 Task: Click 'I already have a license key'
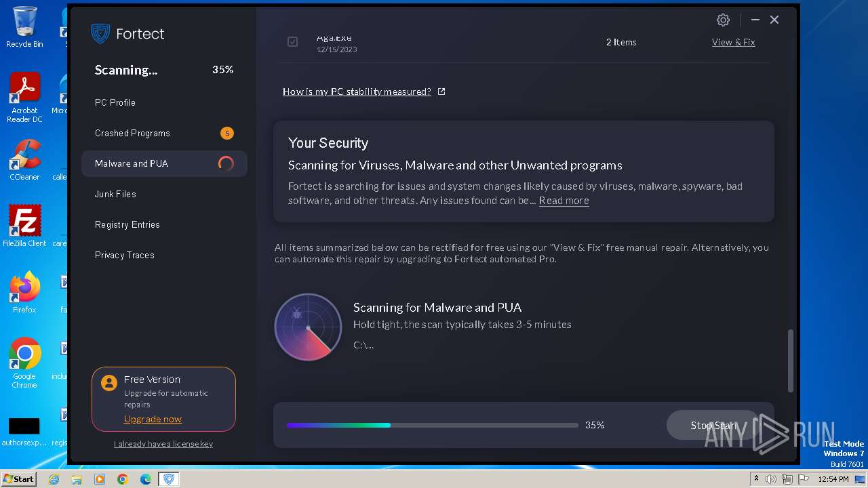tap(163, 444)
